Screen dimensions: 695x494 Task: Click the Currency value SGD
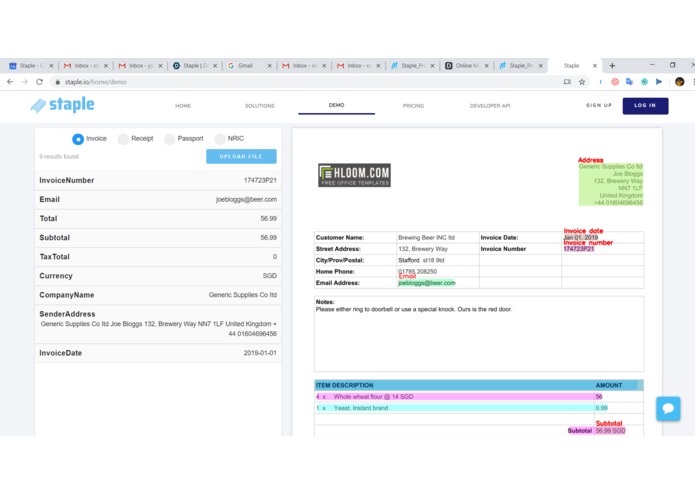(269, 276)
